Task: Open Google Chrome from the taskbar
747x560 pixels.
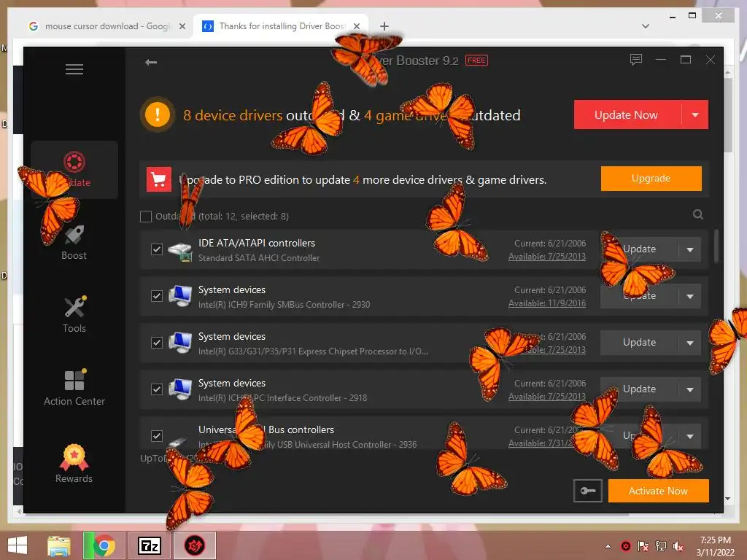Action: pos(104,545)
